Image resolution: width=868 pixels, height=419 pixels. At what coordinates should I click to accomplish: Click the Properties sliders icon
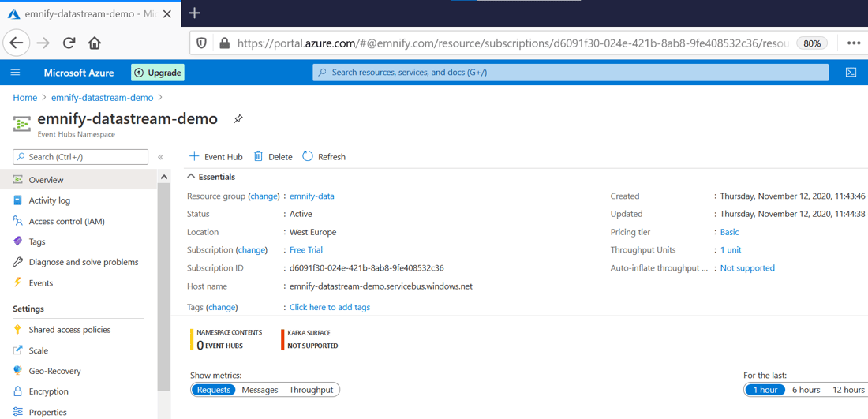coord(17,412)
